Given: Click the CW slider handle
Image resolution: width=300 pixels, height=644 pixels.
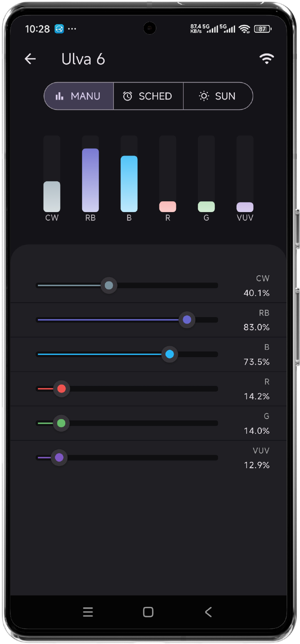Looking at the screenshot, I should coord(109,286).
